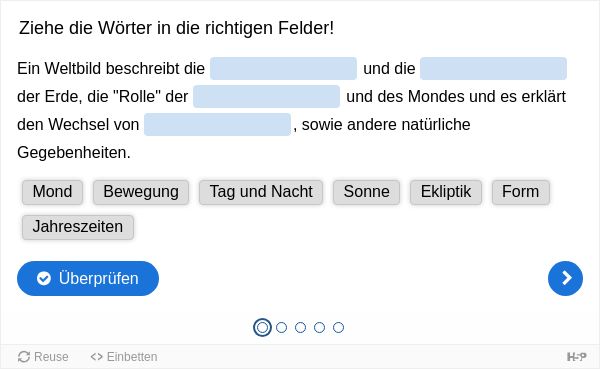Viewport: 600px width, 369px height.
Task: Click the Einbetten code brackets icon
Action: (96, 357)
